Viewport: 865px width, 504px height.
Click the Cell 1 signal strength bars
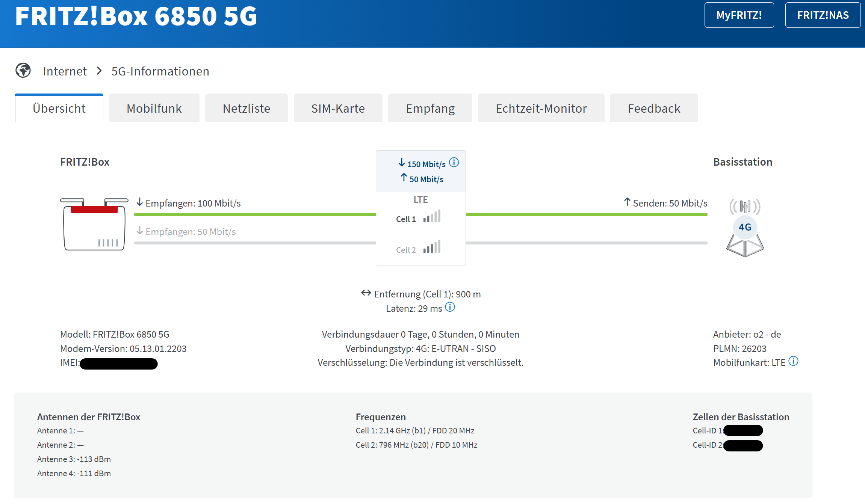coord(432,217)
